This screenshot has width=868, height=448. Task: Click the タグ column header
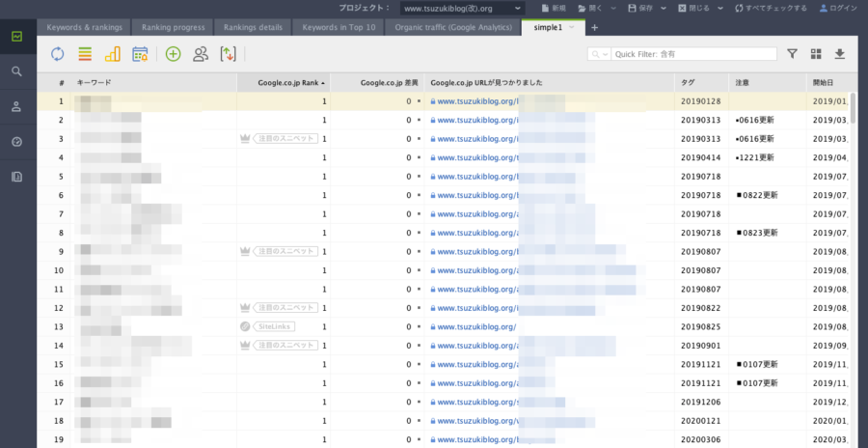click(702, 83)
